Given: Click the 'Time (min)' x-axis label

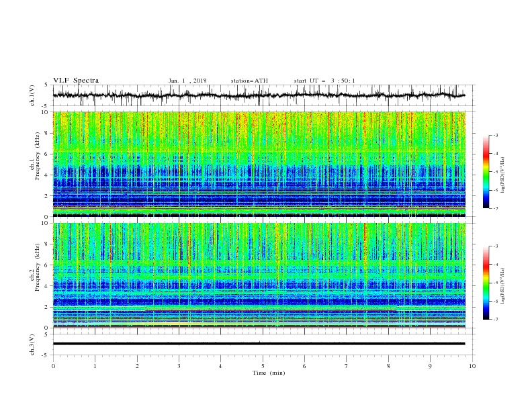Looking at the screenshot, I should click(x=269, y=373).
